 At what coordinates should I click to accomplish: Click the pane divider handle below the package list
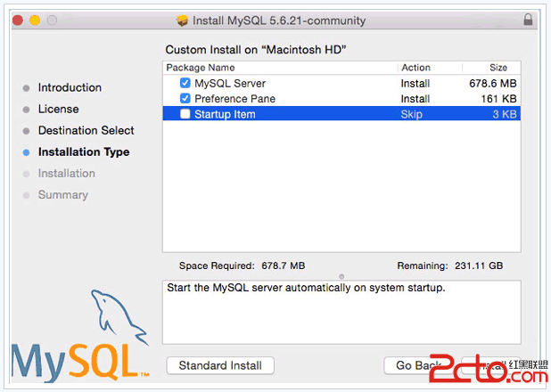(x=341, y=276)
